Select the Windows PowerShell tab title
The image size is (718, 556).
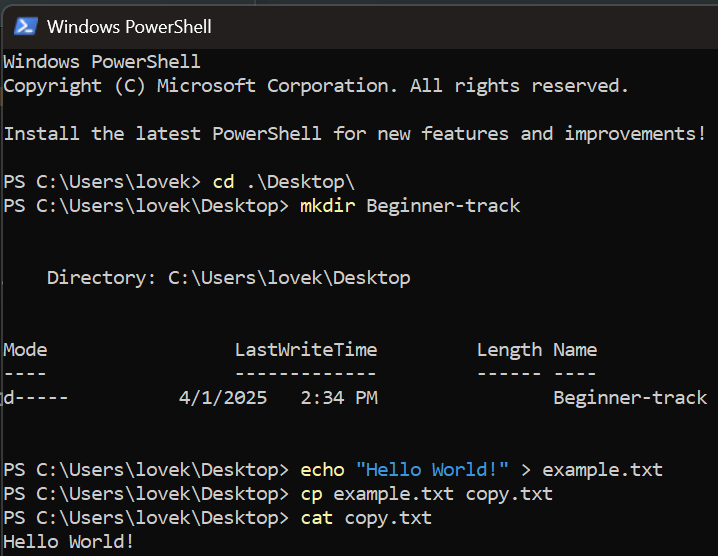point(129,27)
